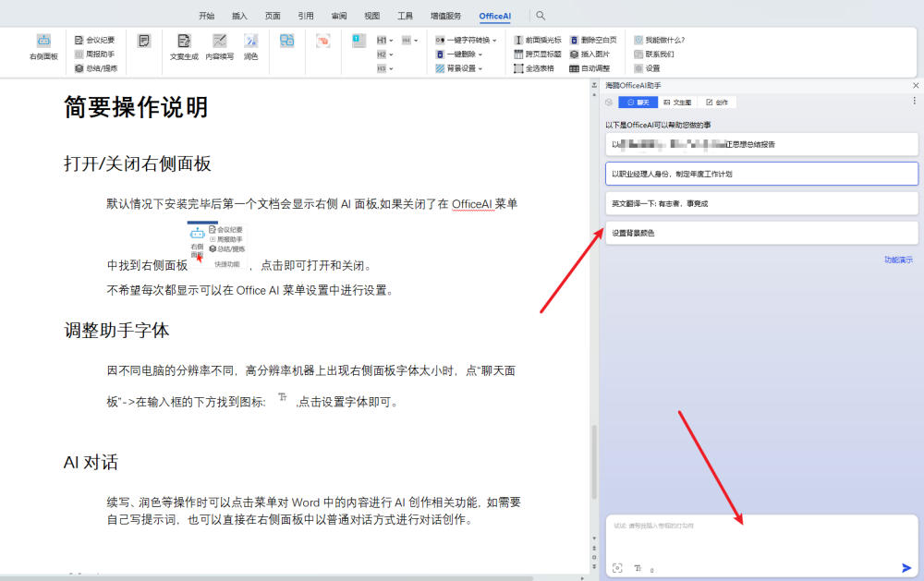Click the screenshot capture icon below input
Image resolution: width=924 pixels, height=581 pixels.
(617, 568)
